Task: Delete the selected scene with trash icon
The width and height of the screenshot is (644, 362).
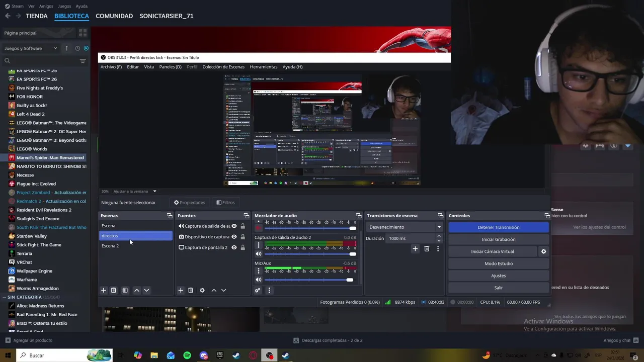Action: [114, 290]
